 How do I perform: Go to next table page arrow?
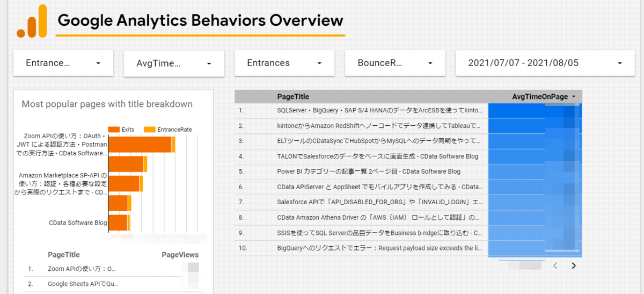tap(574, 265)
